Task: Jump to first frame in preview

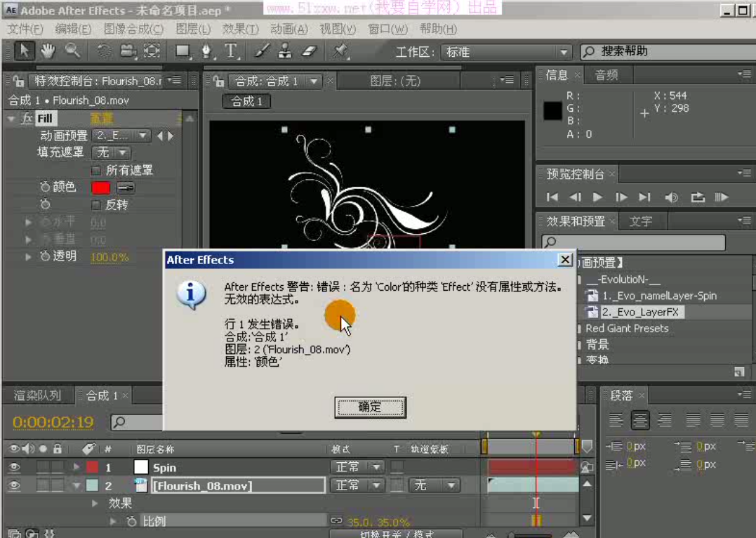Action: [x=552, y=197]
